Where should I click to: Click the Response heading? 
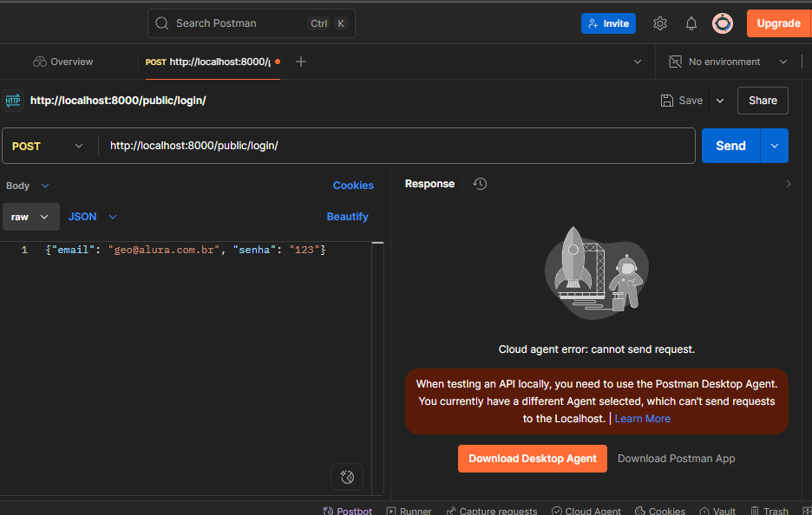point(429,184)
